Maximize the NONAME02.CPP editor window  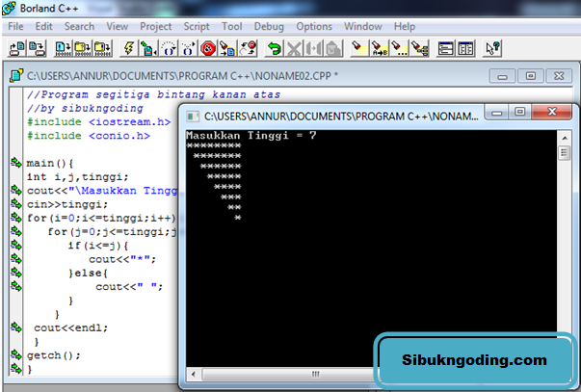point(531,76)
